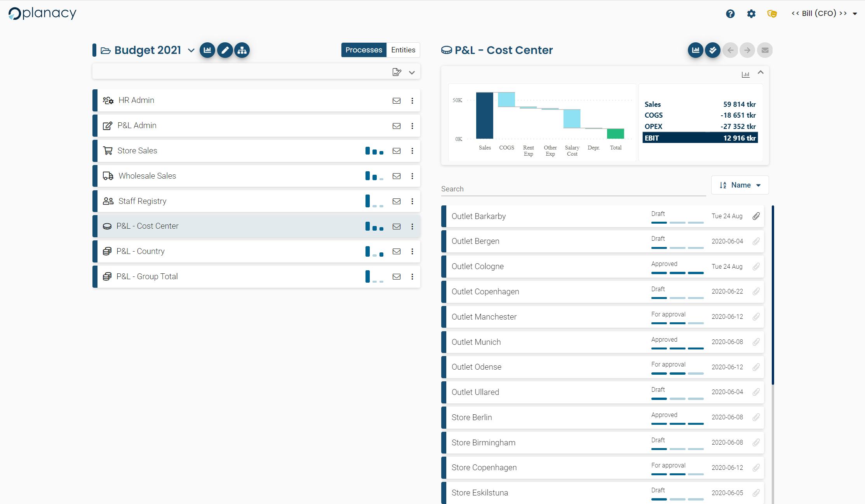The width and height of the screenshot is (865, 504).
Task: Open the help question mark icon
Action: pos(730,13)
